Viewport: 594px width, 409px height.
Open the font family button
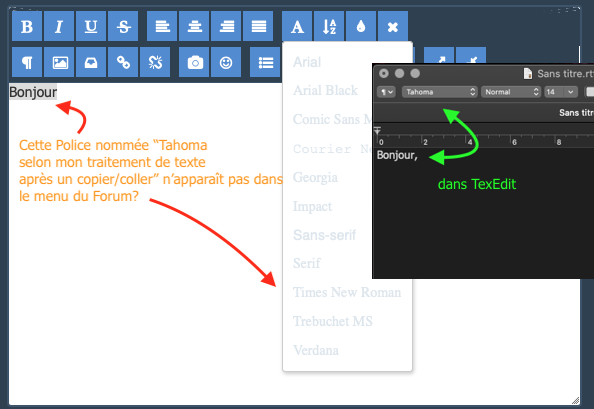point(297,26)
